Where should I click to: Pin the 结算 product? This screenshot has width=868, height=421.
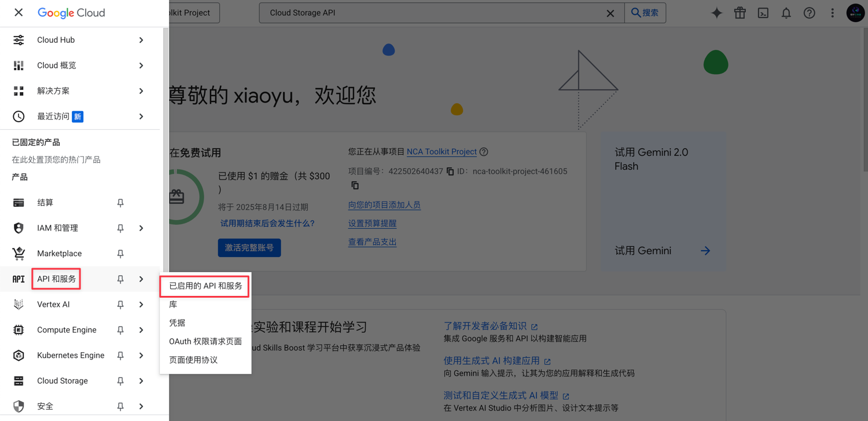tap(120, 203)
